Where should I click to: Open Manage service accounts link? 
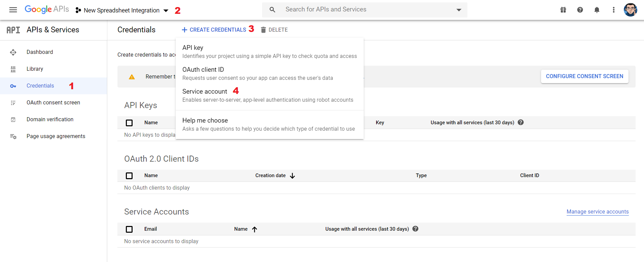(x=598, y=211)
